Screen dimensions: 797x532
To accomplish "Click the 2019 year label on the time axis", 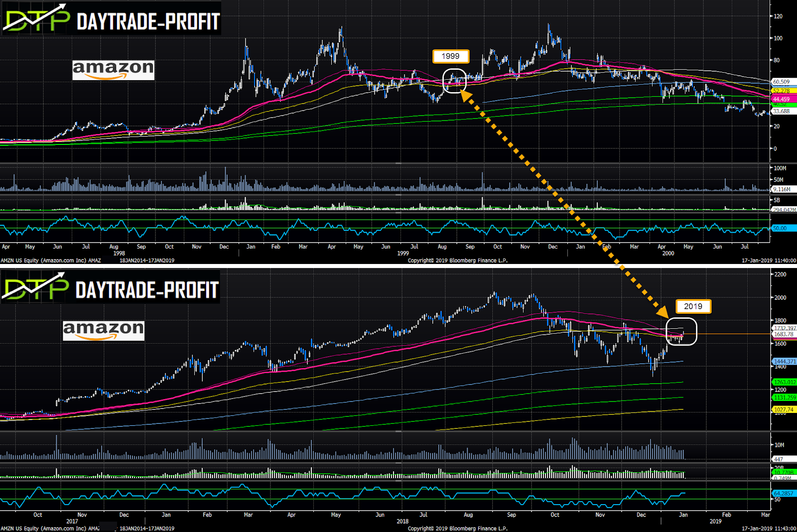I will [715, 522].
